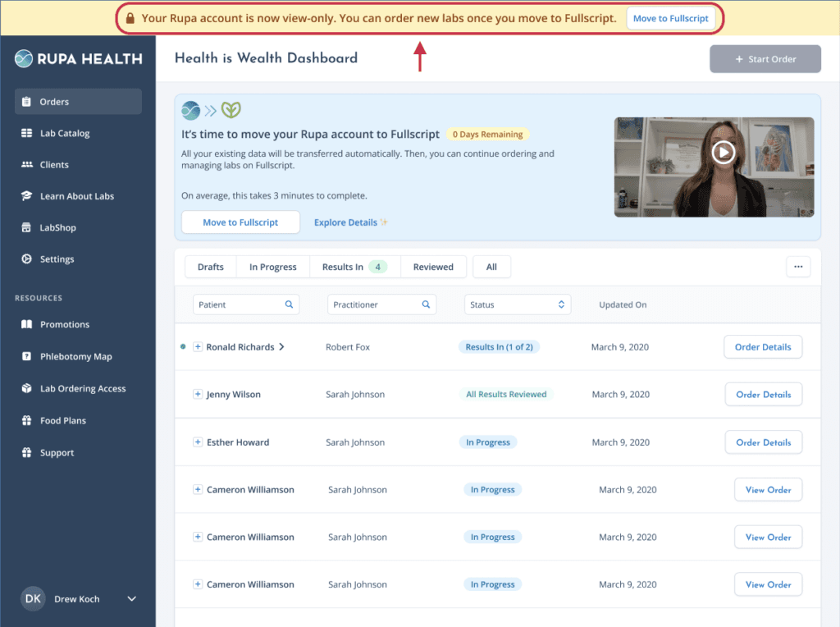This screenshot has width=840, height=627.
Task: Open the Clients people icon
Action: (27, 164)
